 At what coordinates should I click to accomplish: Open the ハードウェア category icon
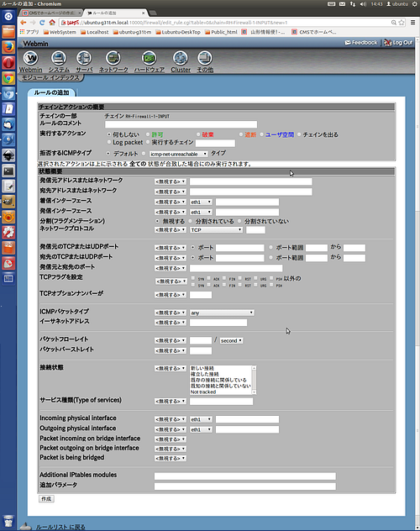[x=149, y=59]
